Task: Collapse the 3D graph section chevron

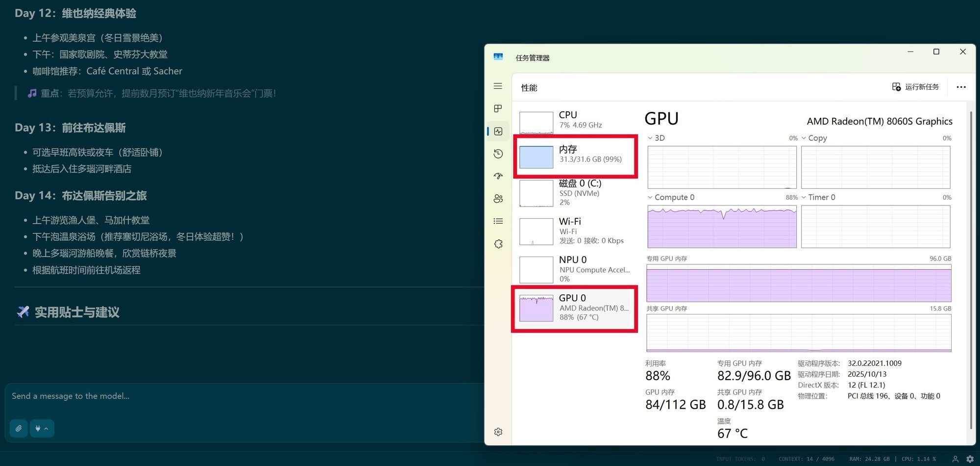Action: [649, 138]
